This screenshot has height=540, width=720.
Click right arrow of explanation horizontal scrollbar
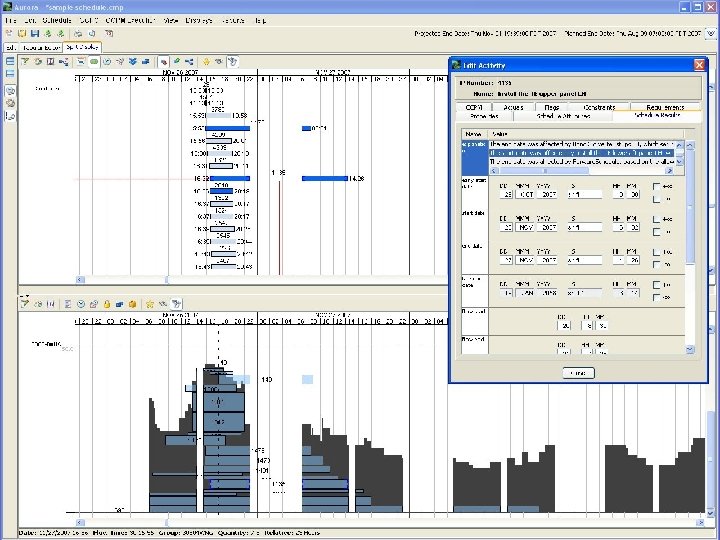coord(669,171)
